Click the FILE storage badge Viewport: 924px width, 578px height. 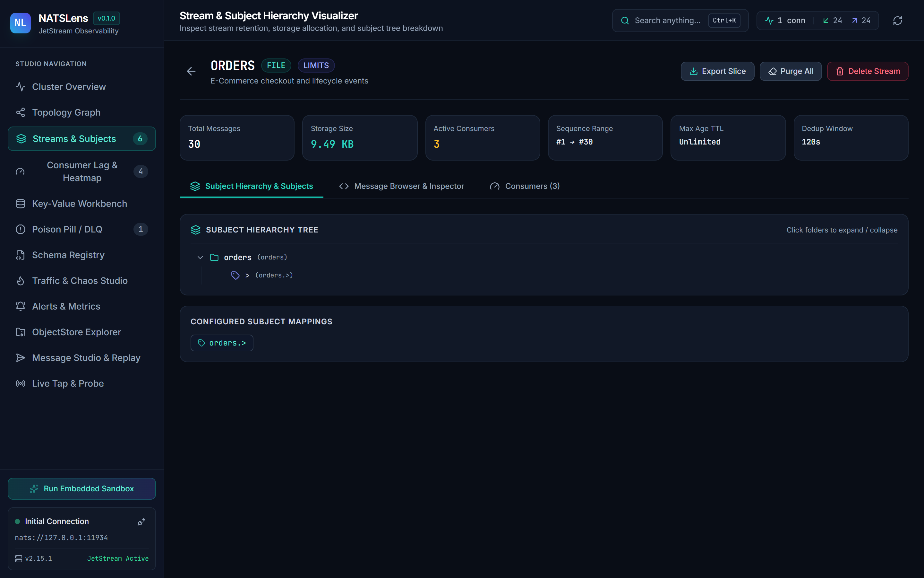(x=276, y=66)
